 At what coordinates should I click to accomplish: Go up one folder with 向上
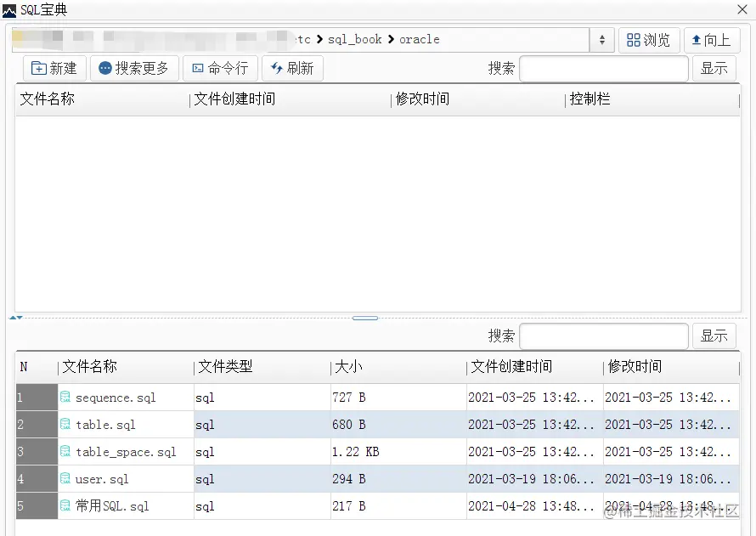click(711, 40)
